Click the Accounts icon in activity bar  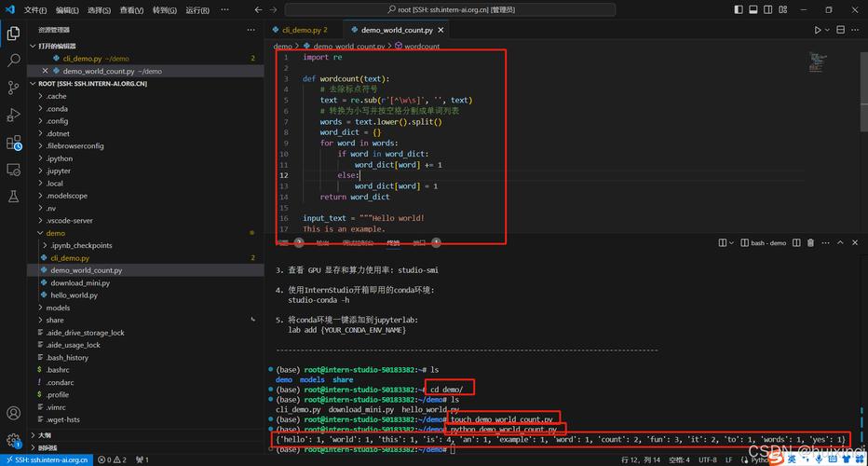pyautogui.click(x=14, y=413)
